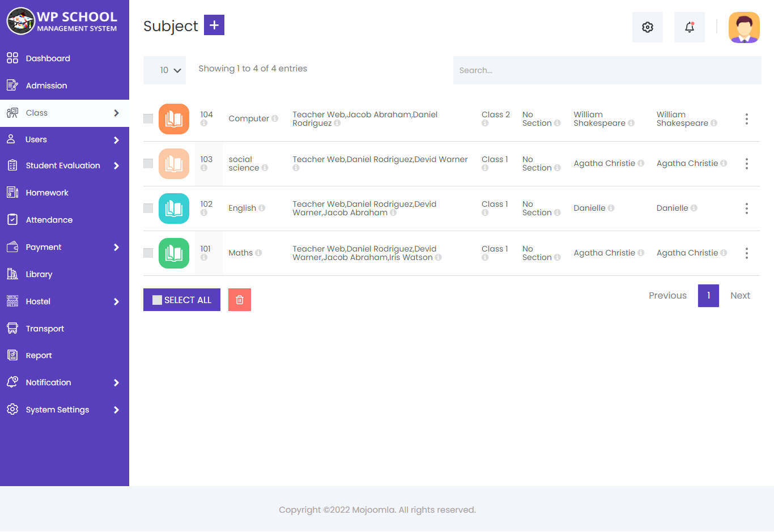
Task: Click SELECT ALL to select all subjects
Action: point(181,300)
